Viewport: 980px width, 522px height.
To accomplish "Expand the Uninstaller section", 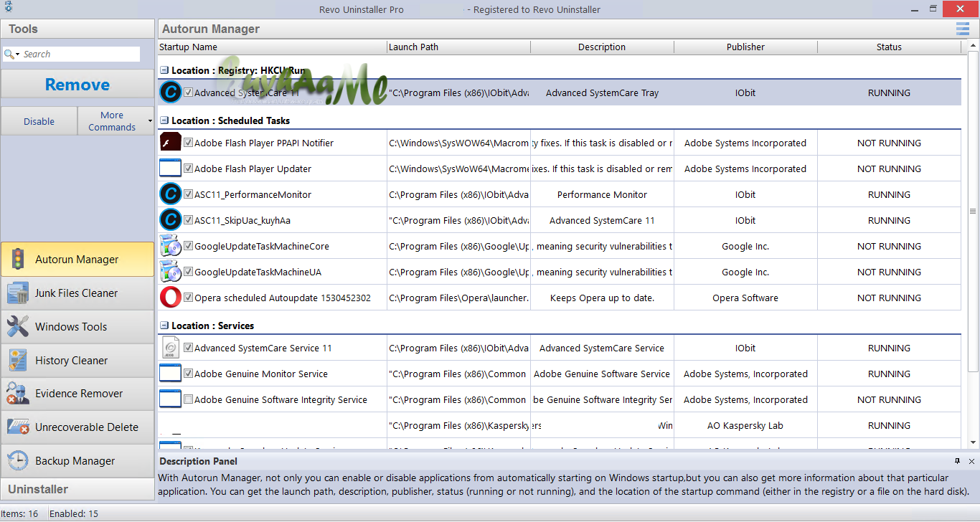I will 77,489.
